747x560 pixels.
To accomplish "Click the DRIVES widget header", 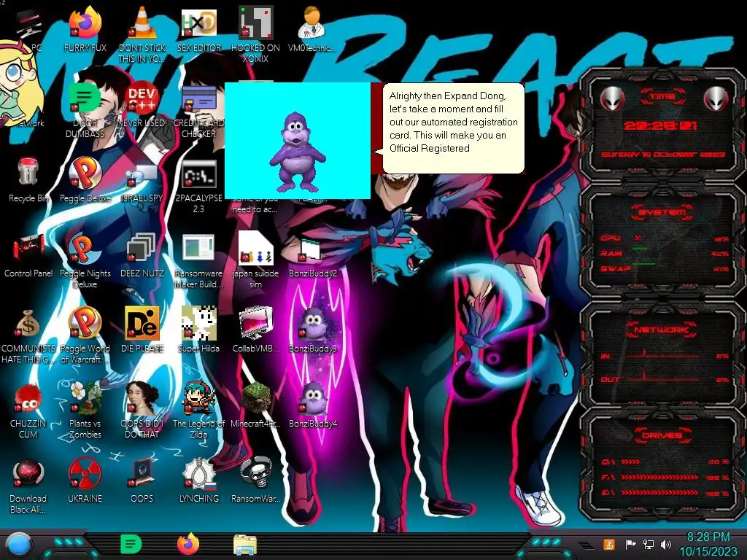I will tap(662, 435).
